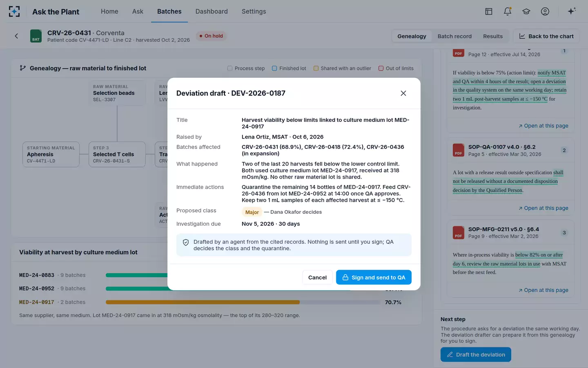Click the MED-24-0917 viability bar
Screen dimensions: 588x368
(243, 302)
